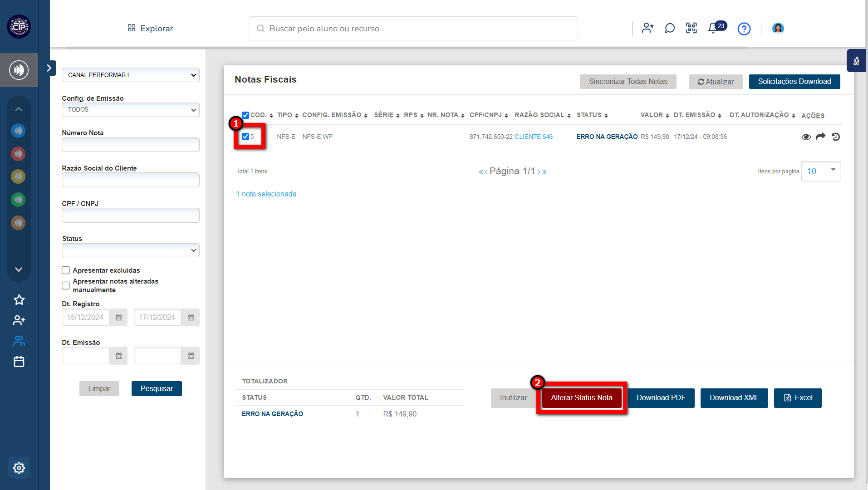This screenshot has height=490, width=868.
Task: Click the eye icon to view the nota
Action: [x=806, y=137]
